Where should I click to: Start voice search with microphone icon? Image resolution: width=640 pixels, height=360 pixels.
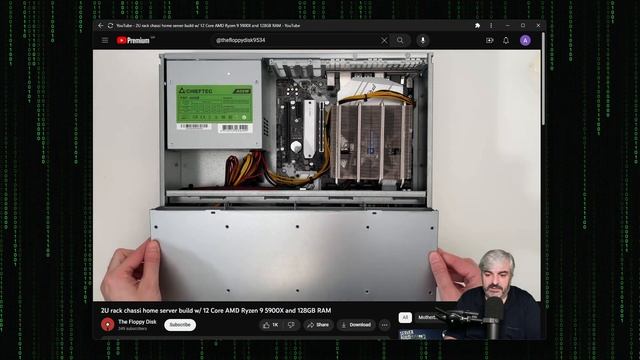pos(423,40)
